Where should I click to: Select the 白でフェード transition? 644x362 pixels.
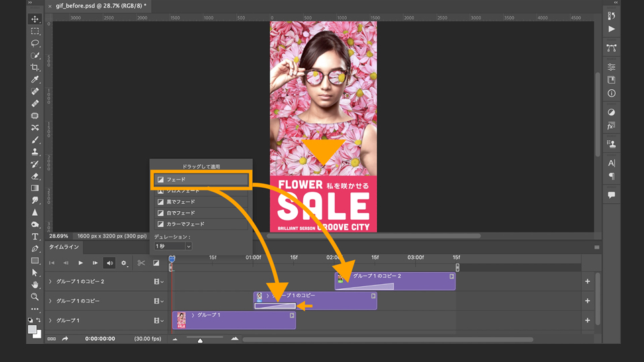[201, 213]
